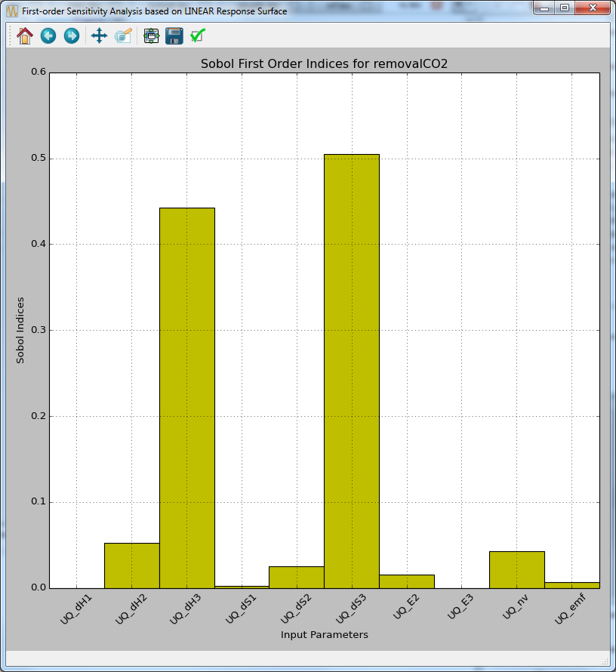This screenshot has width=616, height=672.
Task: Click the waveform icon in the title bar
Action: pyautogui.click(x=11, y=11)
